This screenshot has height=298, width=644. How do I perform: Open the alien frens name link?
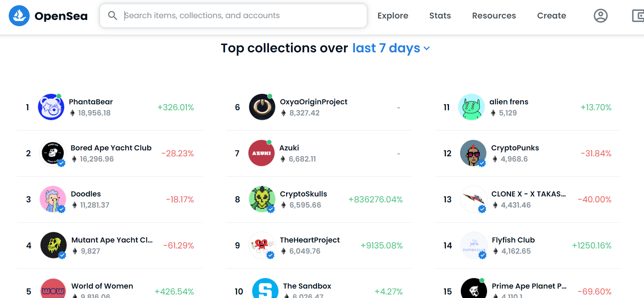[509, 102]
